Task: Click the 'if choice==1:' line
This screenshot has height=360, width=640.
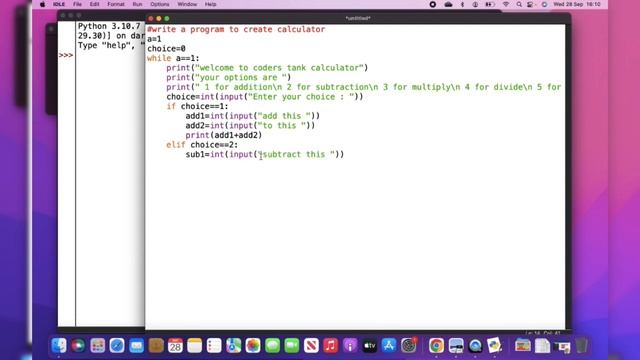Action: 198,107
